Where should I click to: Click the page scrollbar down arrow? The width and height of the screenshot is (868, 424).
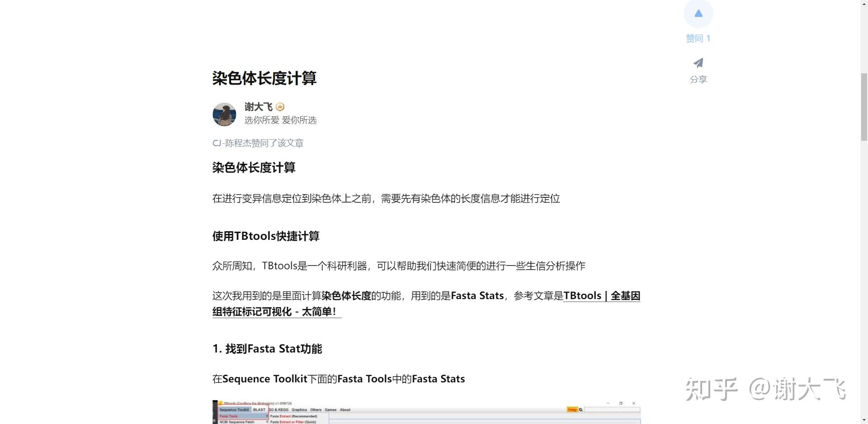point(864,420)
